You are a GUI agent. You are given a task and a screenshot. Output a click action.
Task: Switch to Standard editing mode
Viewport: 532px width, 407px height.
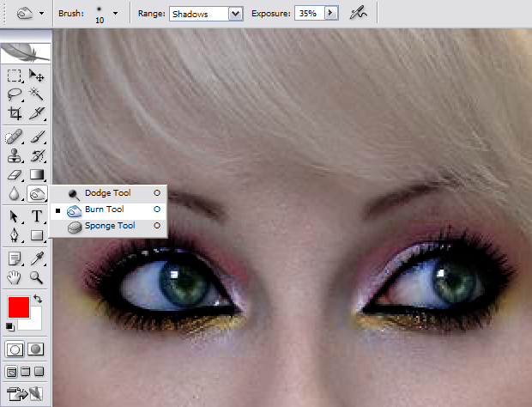pyautogui.click(x=15, y=349)
